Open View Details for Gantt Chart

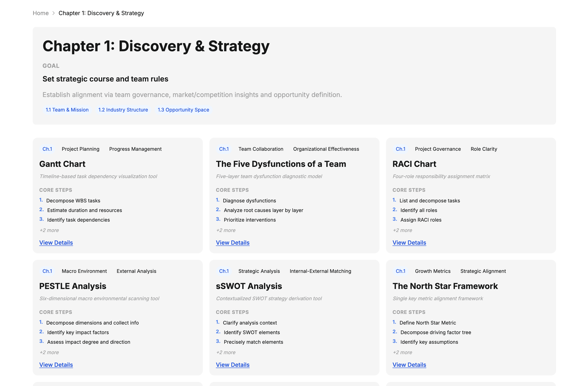(x=56, y=243)
